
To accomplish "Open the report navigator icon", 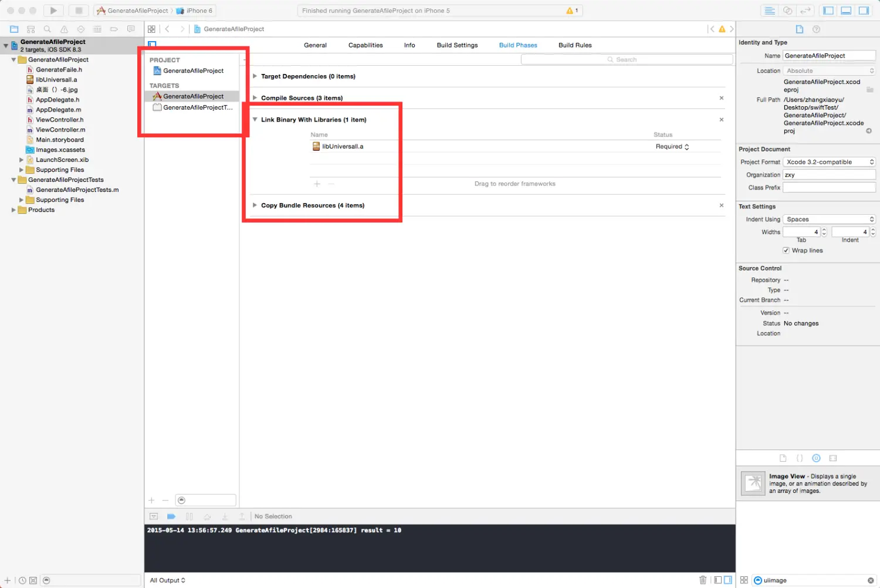I will click(131, 29).
